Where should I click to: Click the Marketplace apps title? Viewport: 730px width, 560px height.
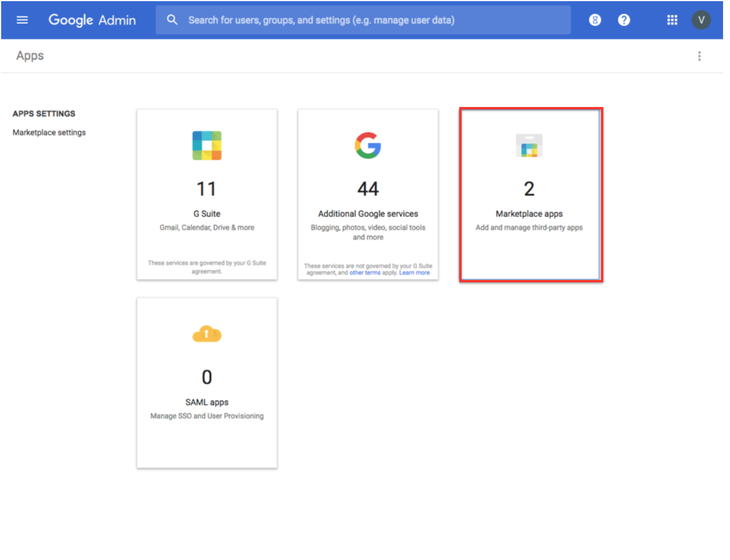(529, 213)
